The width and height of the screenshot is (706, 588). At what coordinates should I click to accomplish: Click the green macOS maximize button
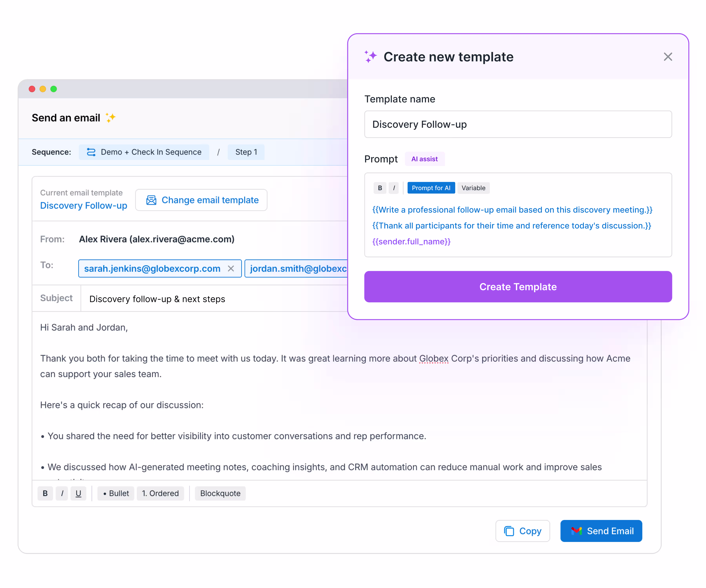point(54,89)
